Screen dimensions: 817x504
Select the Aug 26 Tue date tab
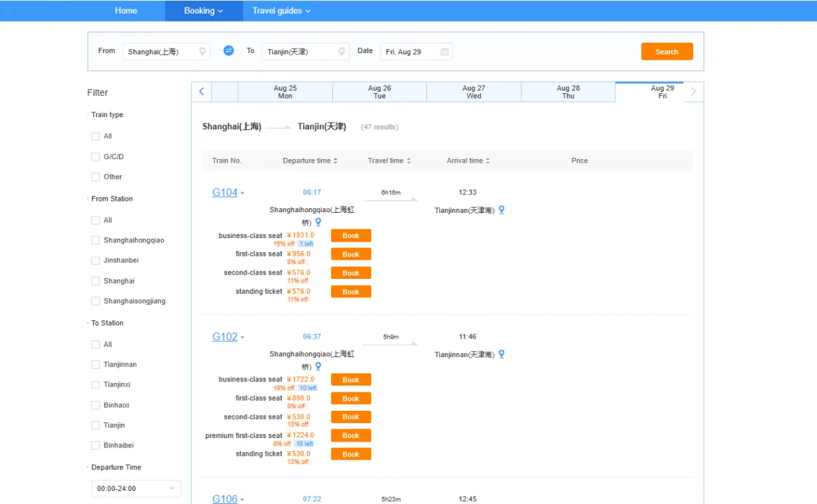tap(379, 92)
